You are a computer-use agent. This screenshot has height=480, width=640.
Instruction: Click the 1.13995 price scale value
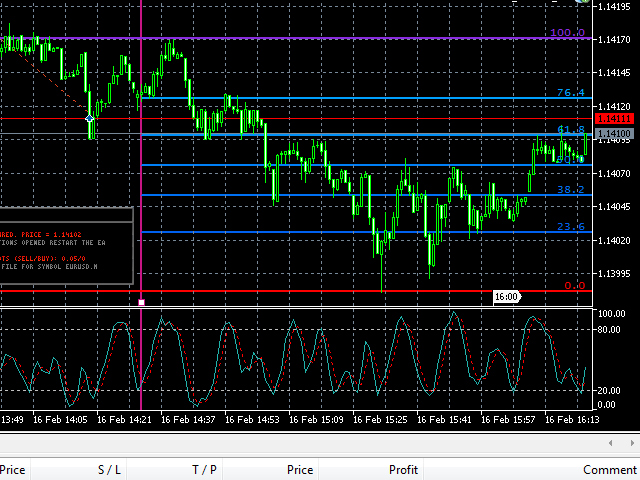click(x=614, y=273)
